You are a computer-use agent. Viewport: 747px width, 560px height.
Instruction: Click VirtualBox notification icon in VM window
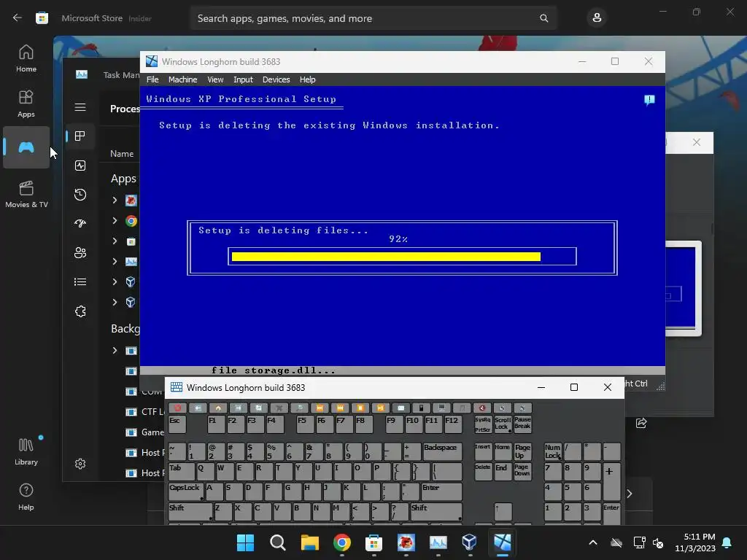649,100
